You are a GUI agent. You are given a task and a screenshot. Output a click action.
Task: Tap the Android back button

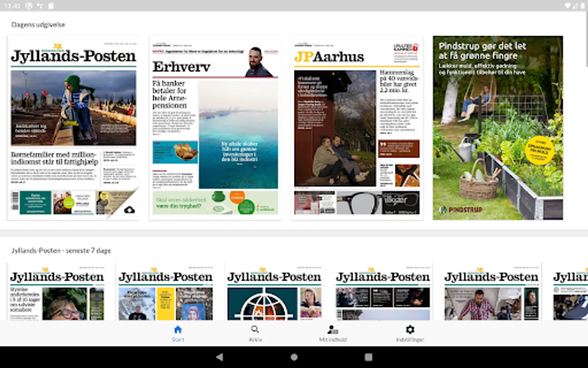(220, 357)
